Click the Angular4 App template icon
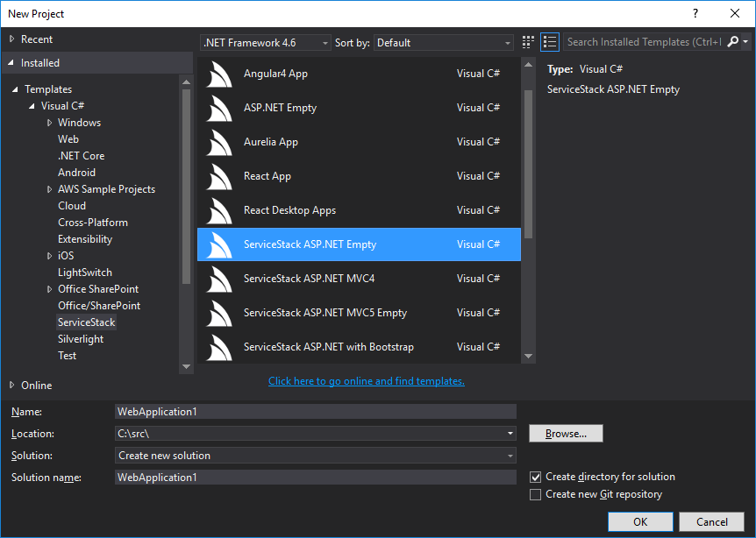756x538 pixels. (219, 74)
